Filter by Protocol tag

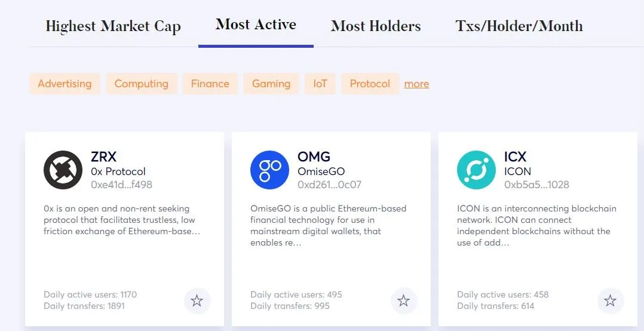[370, 84]
